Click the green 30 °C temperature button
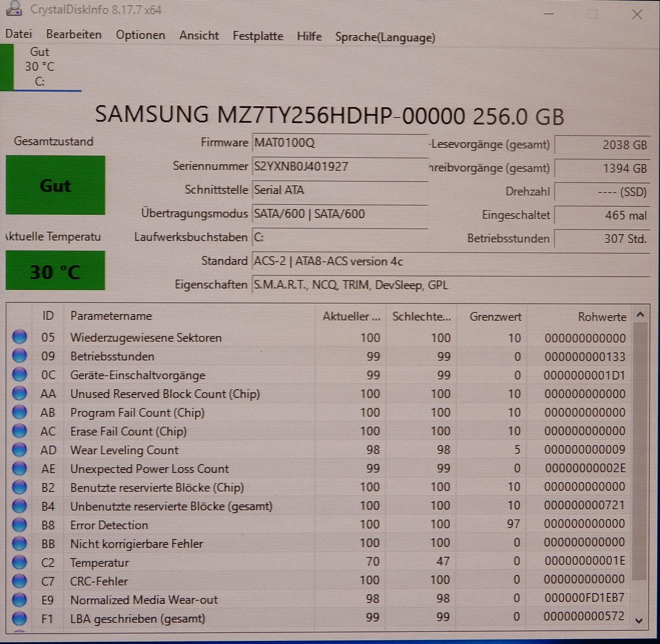 tap(55, 270)
